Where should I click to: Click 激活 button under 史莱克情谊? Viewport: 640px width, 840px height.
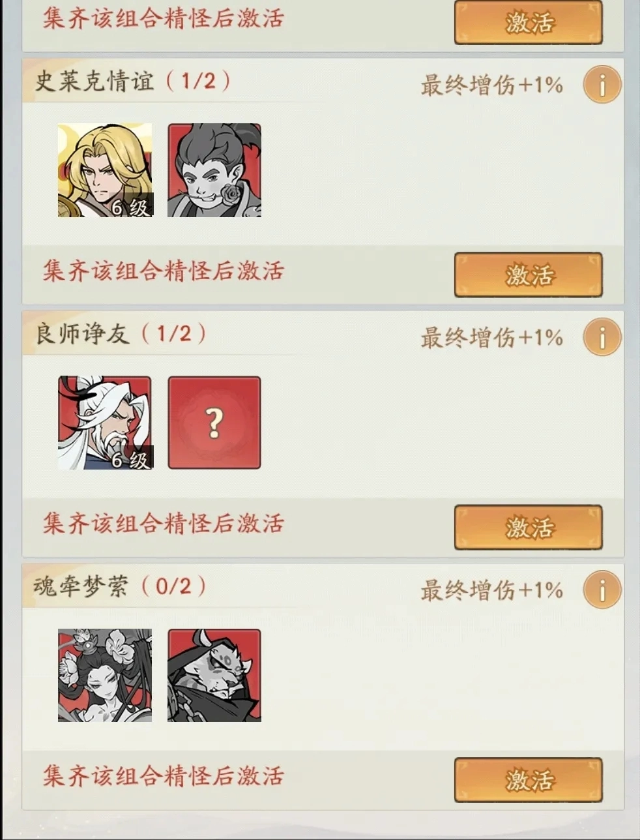(528, 275)
